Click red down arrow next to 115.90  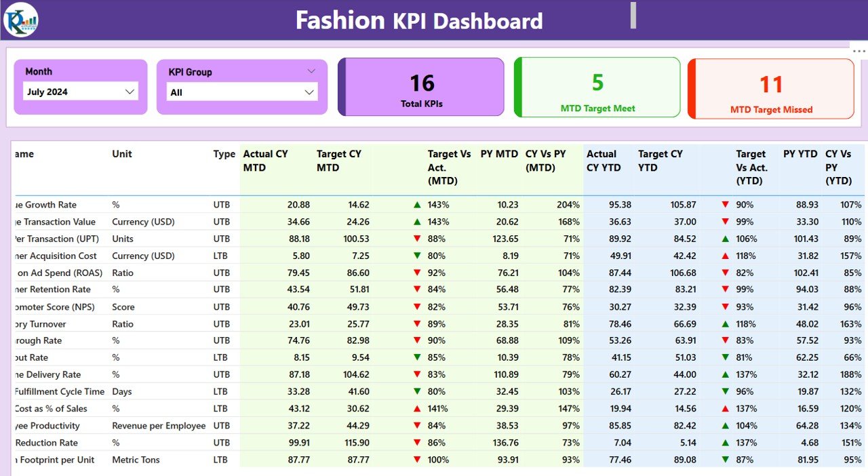click(417, 443)
